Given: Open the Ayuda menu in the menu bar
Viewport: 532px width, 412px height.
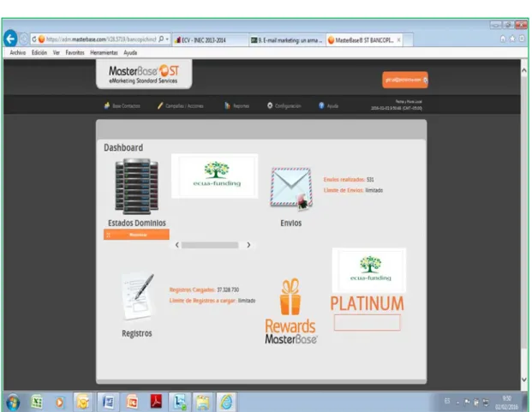Looking at the screenshot, I should click(x=130, y=52).
